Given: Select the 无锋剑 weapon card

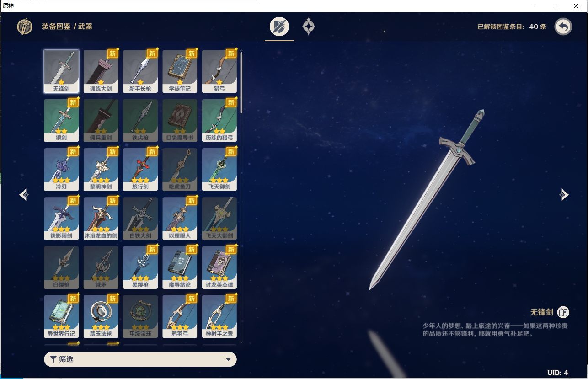Looking at the screenshot, I should pyautogui.click(x=61, y=71).
